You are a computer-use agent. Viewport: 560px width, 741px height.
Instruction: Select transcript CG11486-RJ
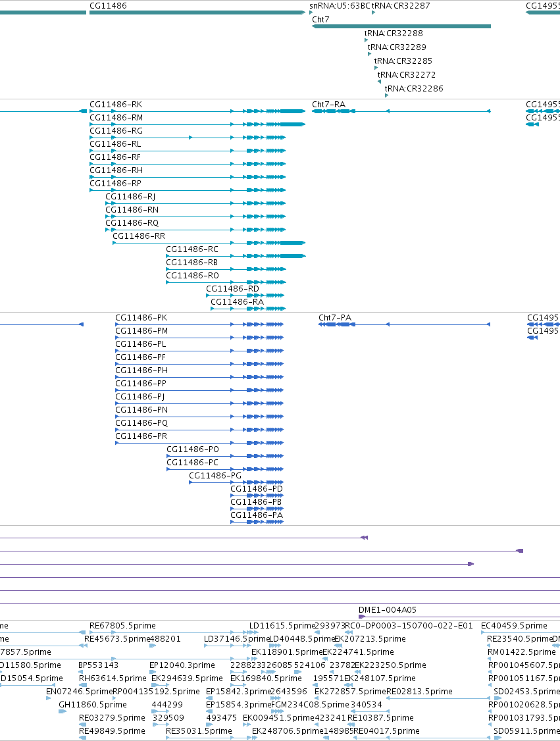pyautogui.click(x=130, y=197)
